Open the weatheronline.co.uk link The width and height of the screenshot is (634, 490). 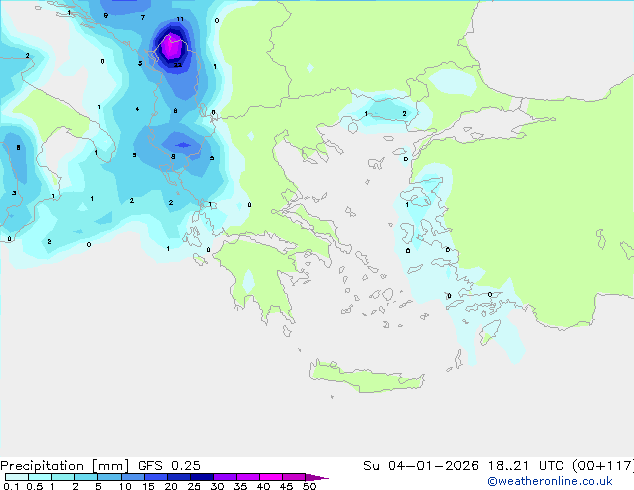[x=550, y=481]
